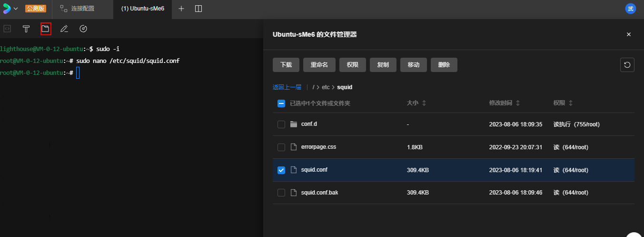Check the squid.conf.bak checkbox
Screen dimensions: 644x237
[x=281, y=193]
